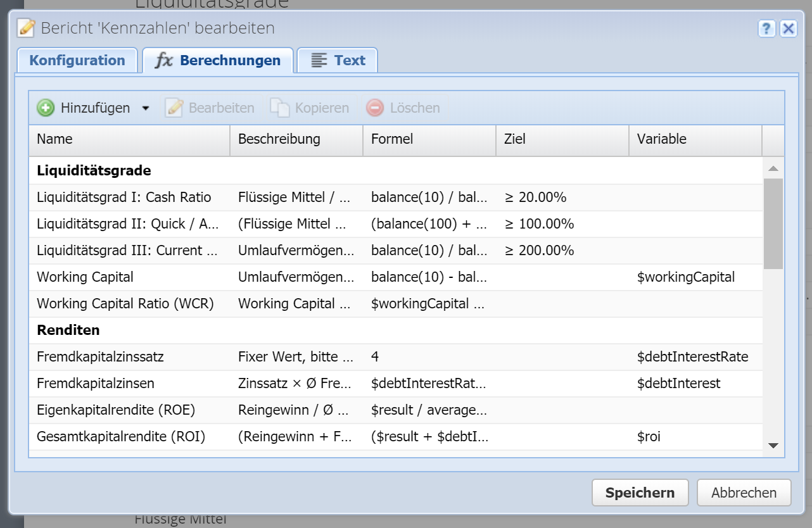812x528 pixels.
Task: Click the scrollbar down arrow
Action: (773, 446)
